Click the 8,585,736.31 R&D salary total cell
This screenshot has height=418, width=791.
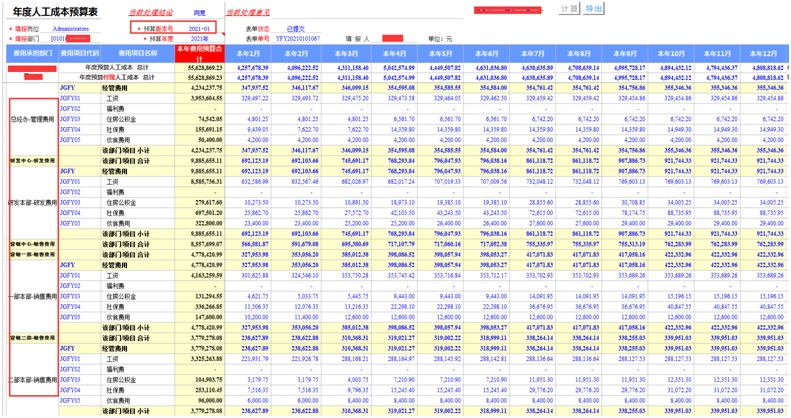coord(200,182)
